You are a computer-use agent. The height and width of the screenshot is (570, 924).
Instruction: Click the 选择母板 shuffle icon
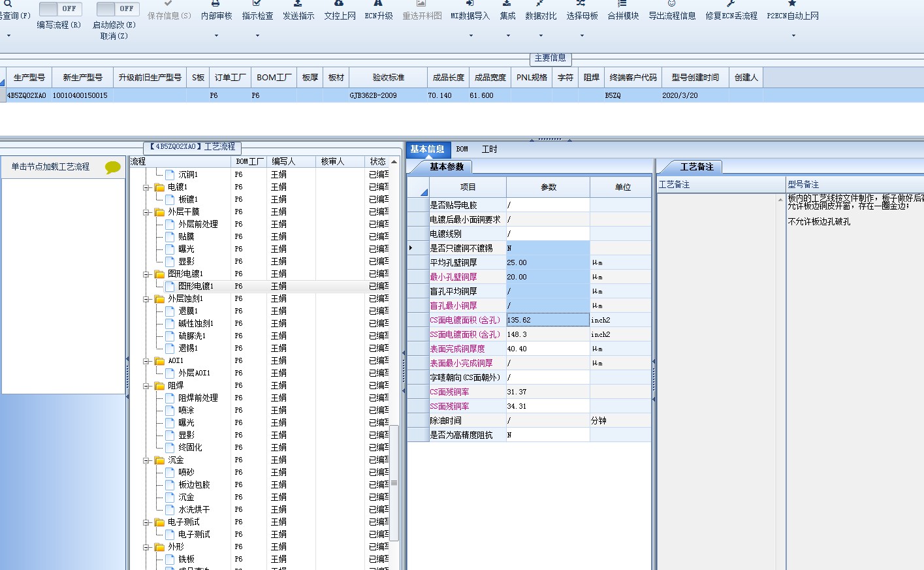pyautogui.click(x=581, y=3)
